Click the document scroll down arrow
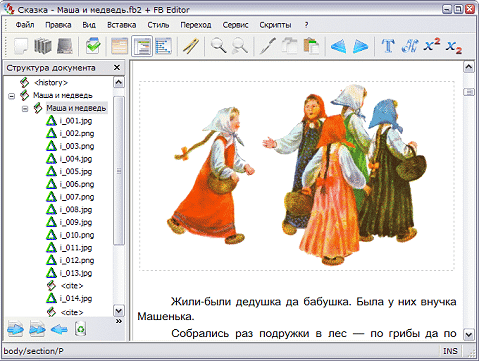479x361 pixels. 469,334
